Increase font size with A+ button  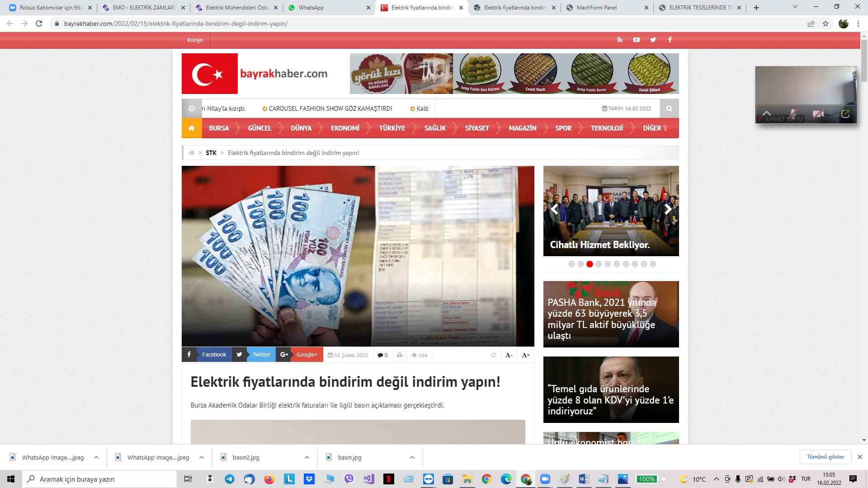pos(525,355)
